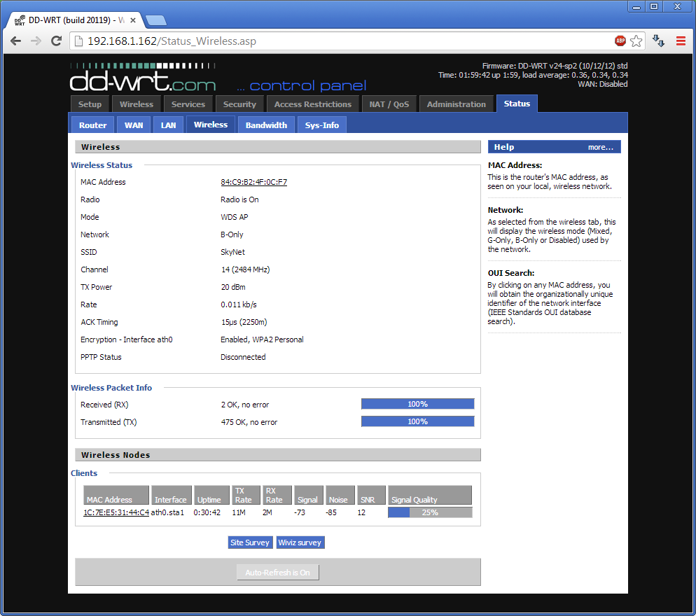Open the Administration tab

tap(457, 104)
